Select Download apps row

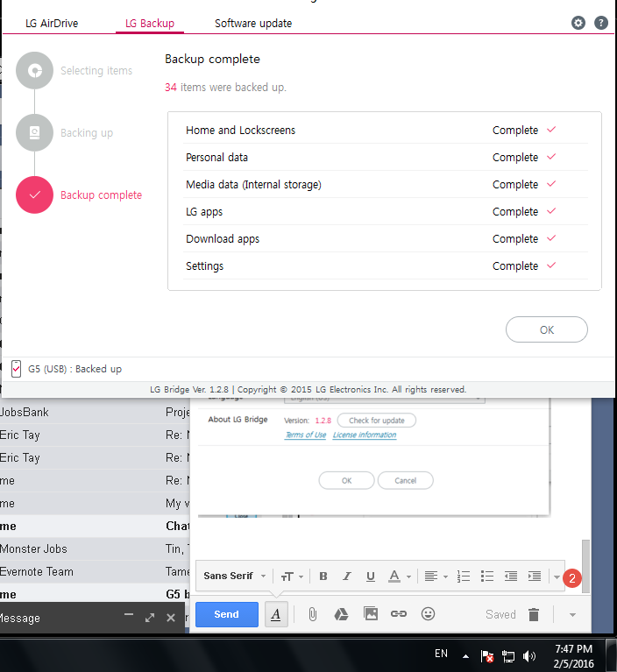point(386,238)
